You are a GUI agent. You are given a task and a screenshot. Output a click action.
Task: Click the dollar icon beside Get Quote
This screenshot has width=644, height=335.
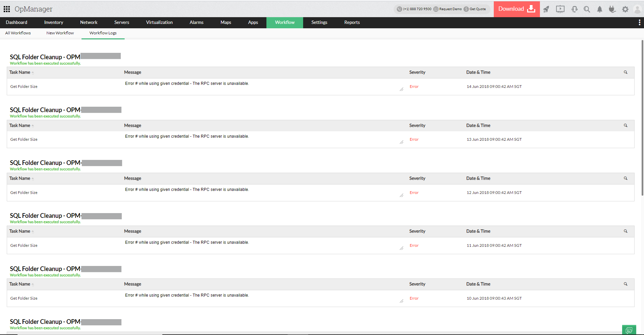pos(466,9)
